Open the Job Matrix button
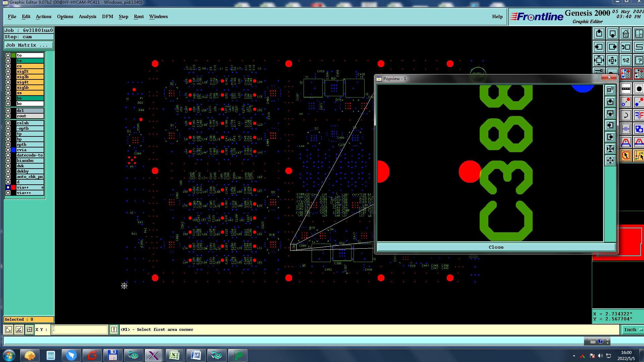The width and height of the screenshot is (644, 362). (x=29, y=45)
